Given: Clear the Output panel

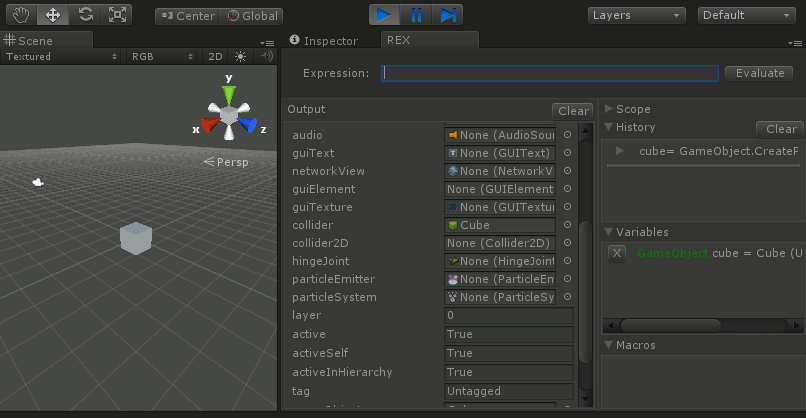Looking at the screenshot, I should [573, 111].
